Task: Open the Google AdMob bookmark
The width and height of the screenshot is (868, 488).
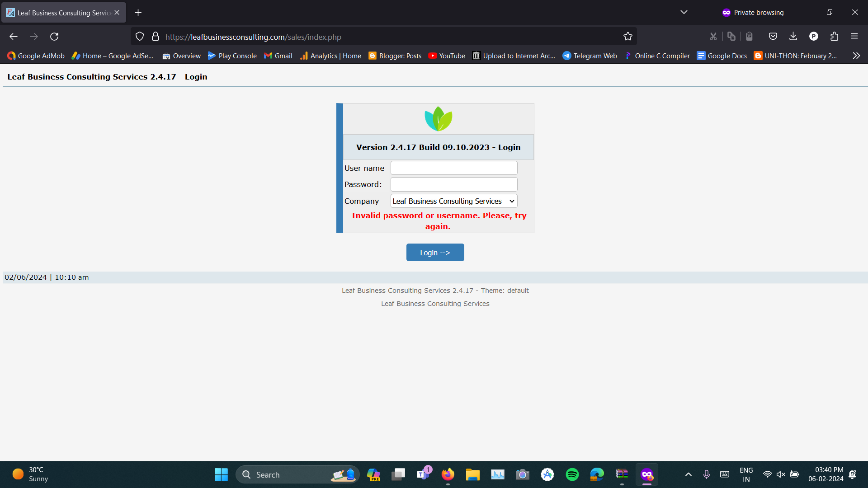Action: [x=36, y=56]
